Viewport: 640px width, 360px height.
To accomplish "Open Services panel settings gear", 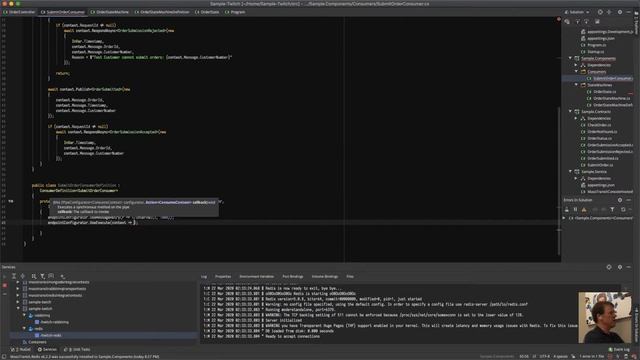I will coord(620,267).
